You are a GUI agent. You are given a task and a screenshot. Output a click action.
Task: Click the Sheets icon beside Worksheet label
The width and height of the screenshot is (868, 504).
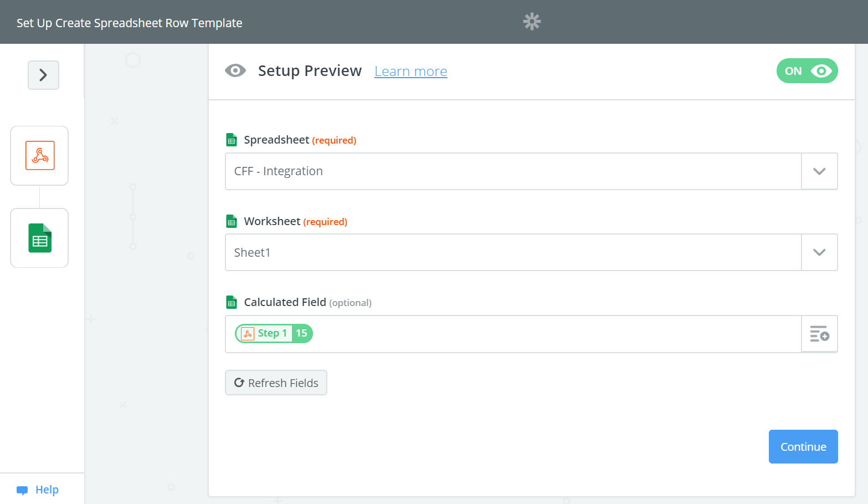tap(232, 221)
